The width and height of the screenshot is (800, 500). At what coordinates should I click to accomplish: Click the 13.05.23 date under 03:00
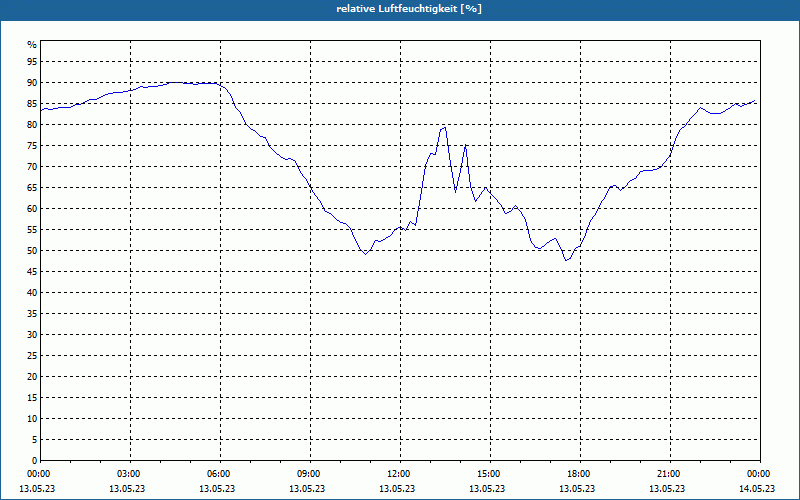coord(127,489)
